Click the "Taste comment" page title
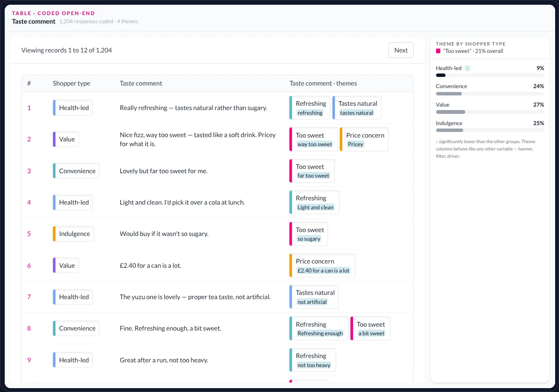 click(x=34, y=21)
